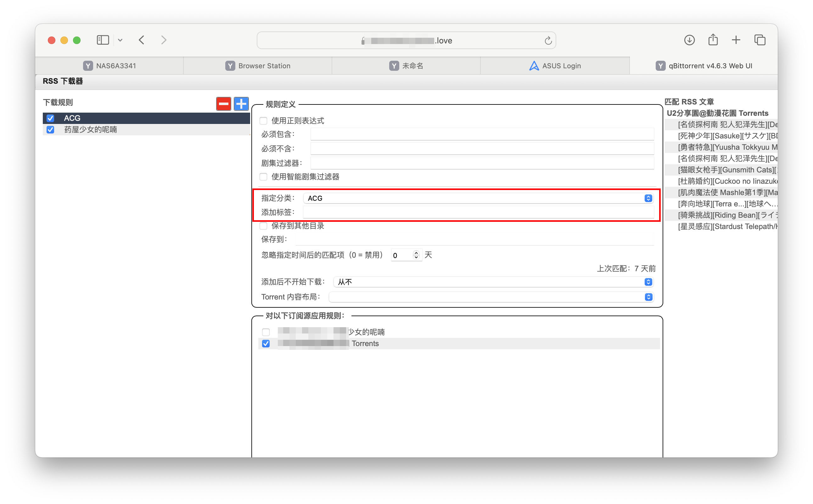Uncheck the Torrents feed checkbox
The image size is (813, 504).
tap(266, 343)
